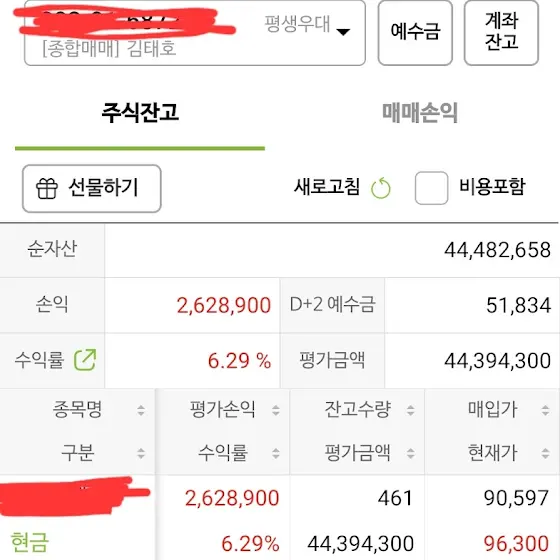This screenshot has height=560, width=560.
Task: Sort by 평가손익 column arrows
Action: pos(276,410)
